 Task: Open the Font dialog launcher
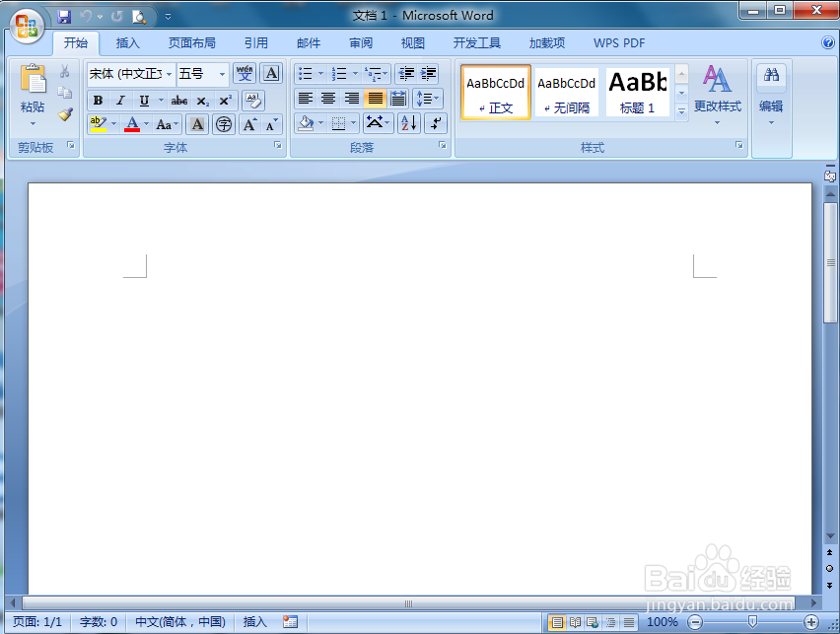tap(278, 145)
